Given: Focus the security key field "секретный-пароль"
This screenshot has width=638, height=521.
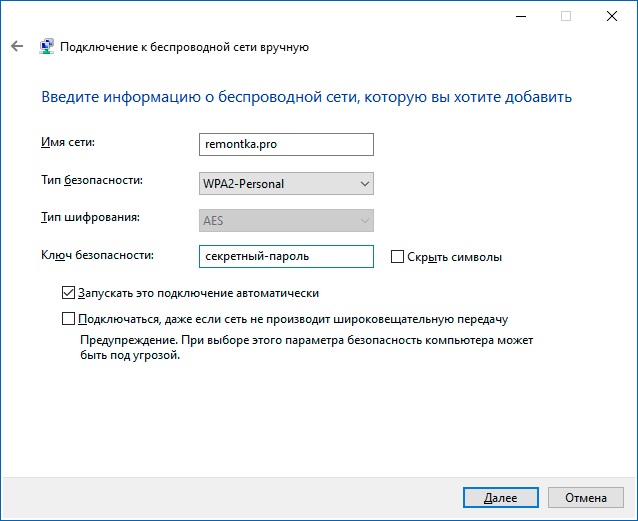Looking at the screenshot, I should [x=286, y=256].
